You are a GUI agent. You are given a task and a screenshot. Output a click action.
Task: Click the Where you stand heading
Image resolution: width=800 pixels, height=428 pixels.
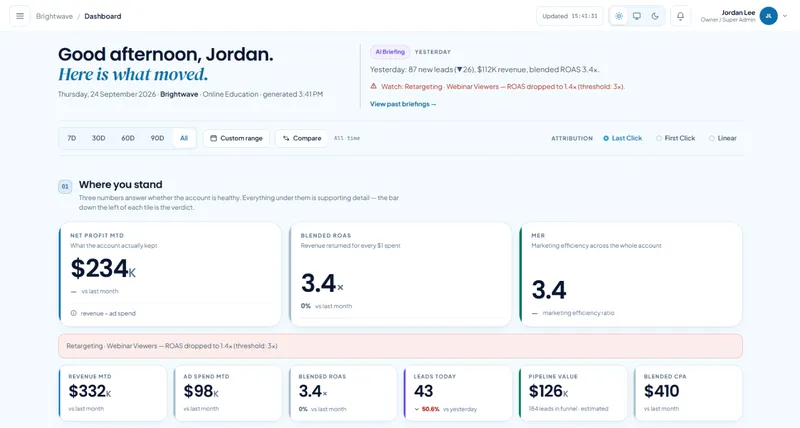[120, 185]
